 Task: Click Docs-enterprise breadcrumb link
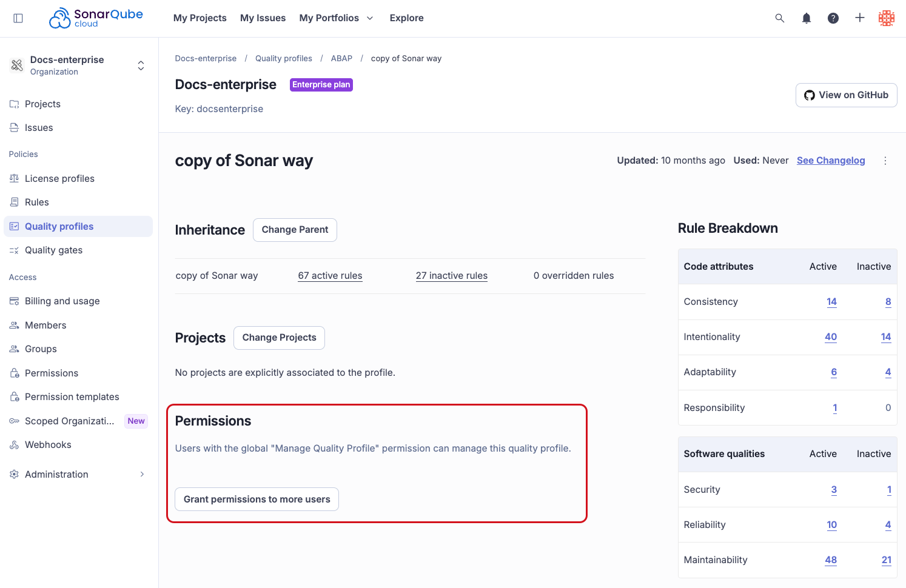click(206, 59)
